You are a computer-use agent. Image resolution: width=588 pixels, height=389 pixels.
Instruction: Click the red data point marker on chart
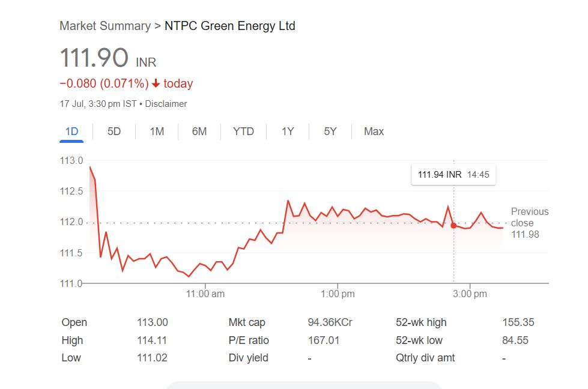pyautogui.click(x=453, y=225)
